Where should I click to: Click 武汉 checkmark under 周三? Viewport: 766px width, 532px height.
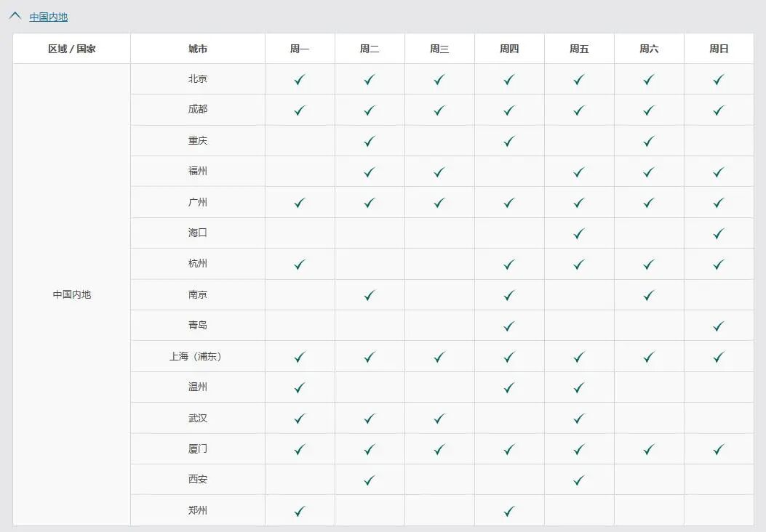point(439,419)
